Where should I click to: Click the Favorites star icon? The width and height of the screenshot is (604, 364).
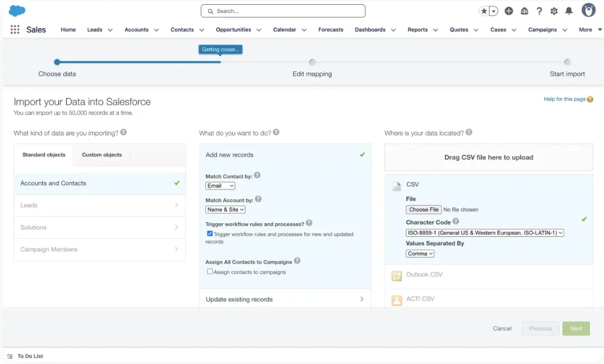[x=484, y=11]
